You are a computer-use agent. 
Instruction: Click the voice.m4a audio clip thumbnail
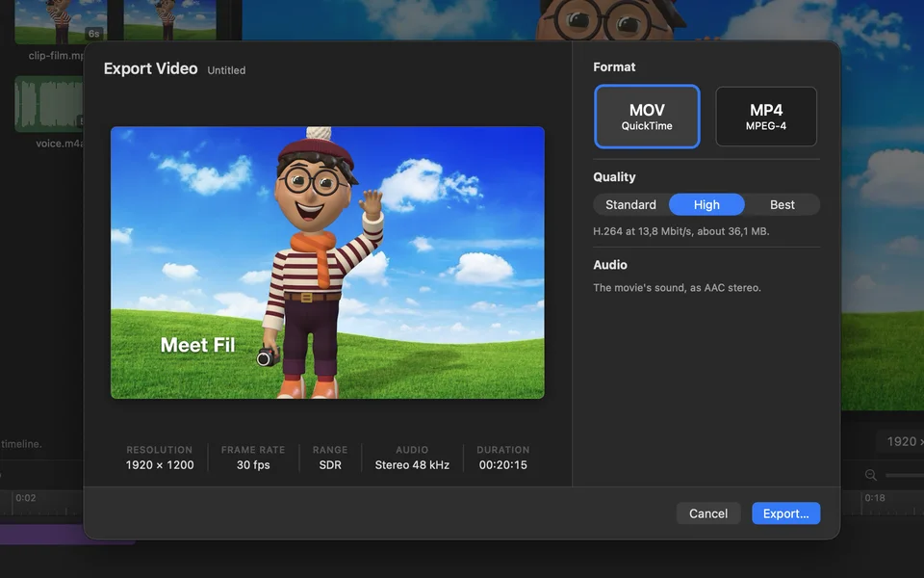click(49, 104)
